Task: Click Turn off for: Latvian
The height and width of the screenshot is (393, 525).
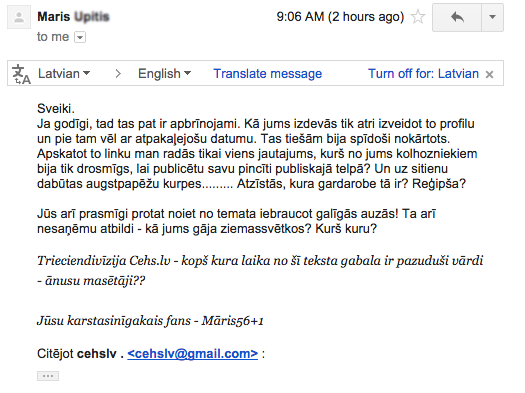Action: coord(423,73)
